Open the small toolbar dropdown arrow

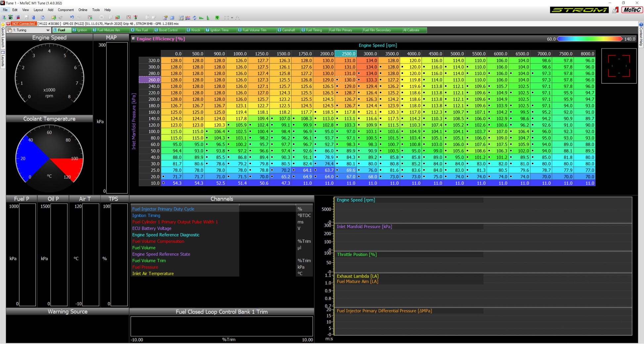(x=232, y=18)
